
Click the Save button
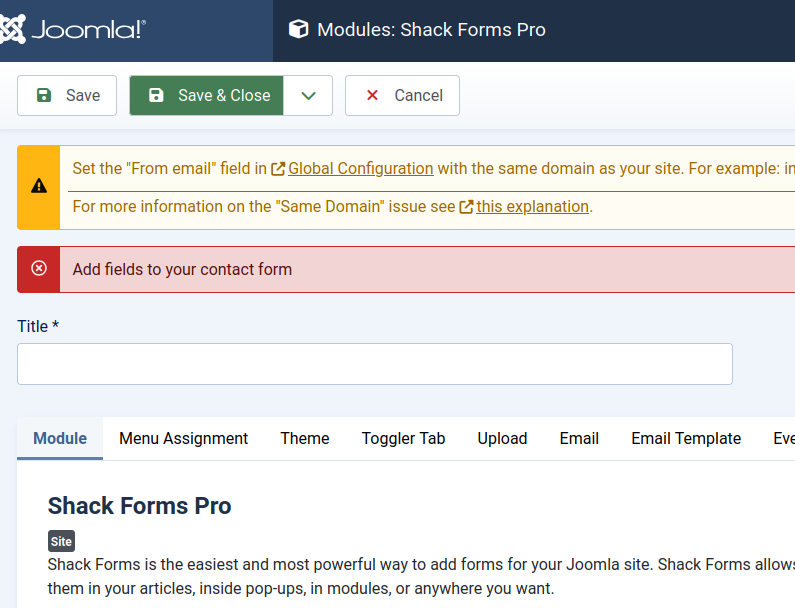(x=67, y=95)
